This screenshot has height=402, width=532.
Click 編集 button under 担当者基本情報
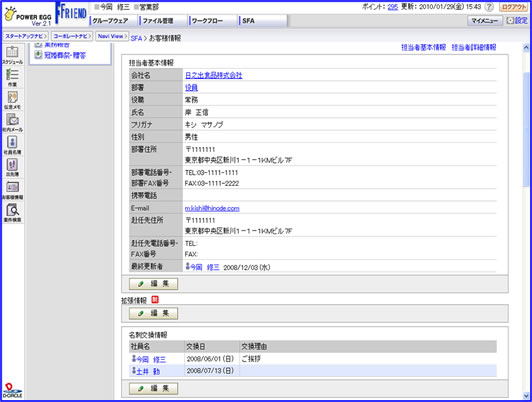coord(153,284)
